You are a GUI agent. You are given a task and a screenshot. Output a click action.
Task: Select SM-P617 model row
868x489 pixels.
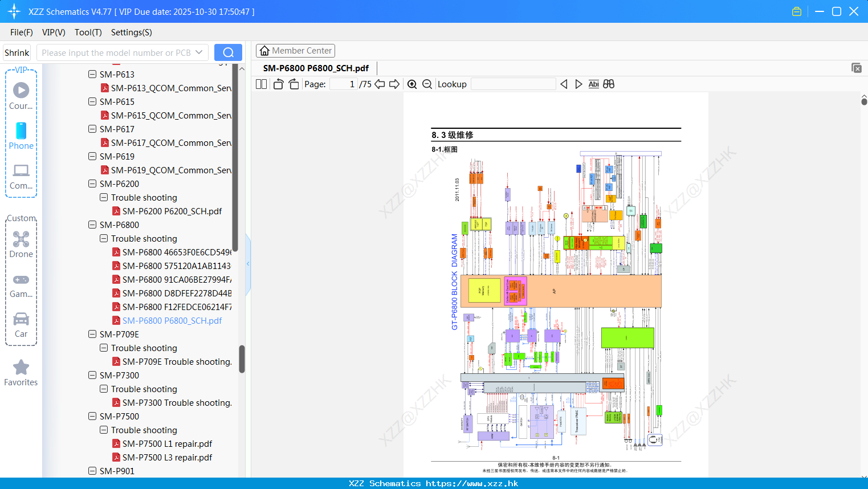point(117,129)
